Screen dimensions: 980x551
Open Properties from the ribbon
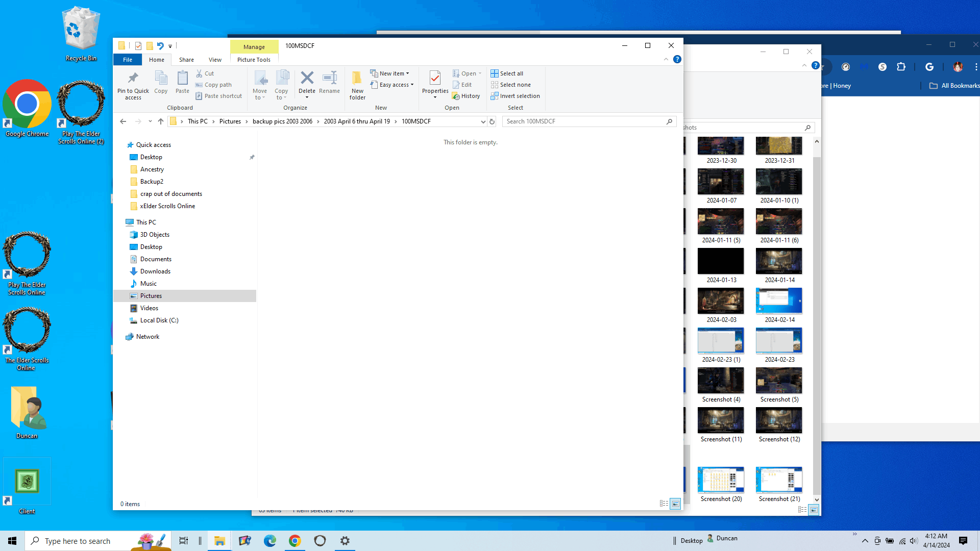(x=435, y=79)
